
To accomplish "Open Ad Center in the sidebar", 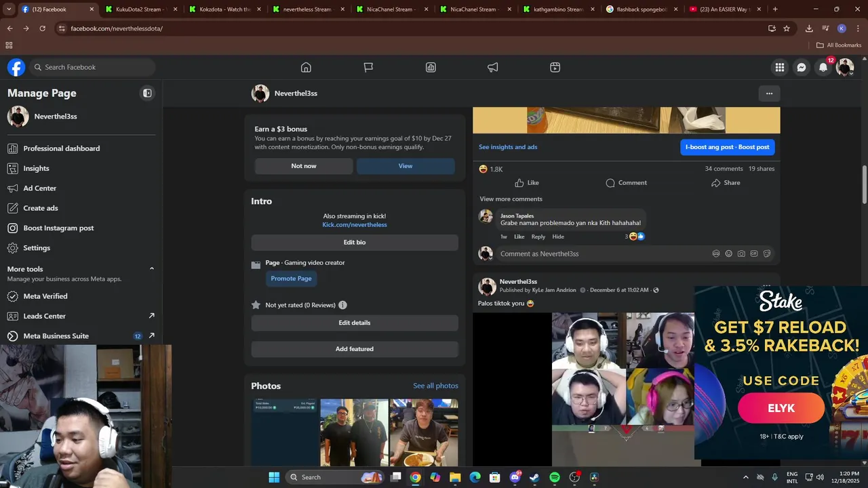I will pos(81,188).
